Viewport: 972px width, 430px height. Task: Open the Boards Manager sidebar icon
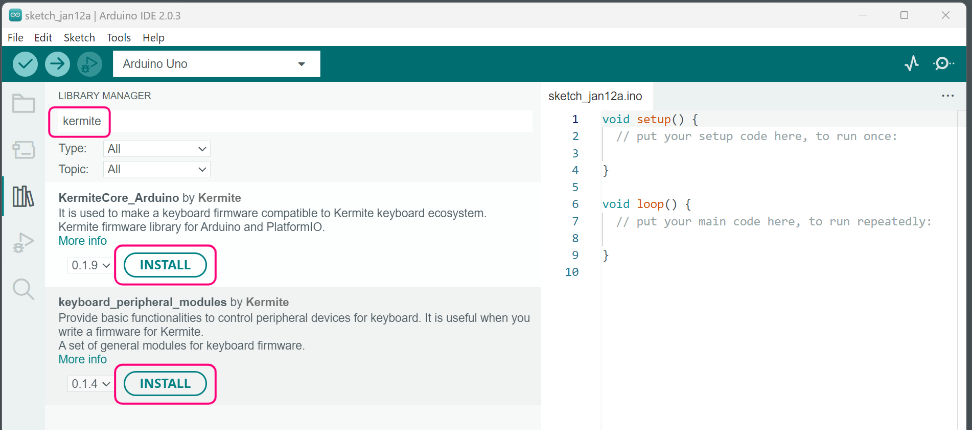(x=22, y=150)
